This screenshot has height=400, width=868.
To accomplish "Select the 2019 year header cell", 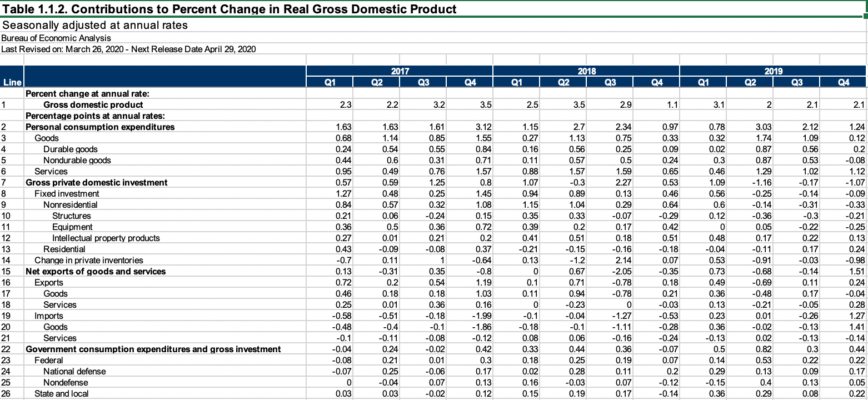I will point(772,71).
